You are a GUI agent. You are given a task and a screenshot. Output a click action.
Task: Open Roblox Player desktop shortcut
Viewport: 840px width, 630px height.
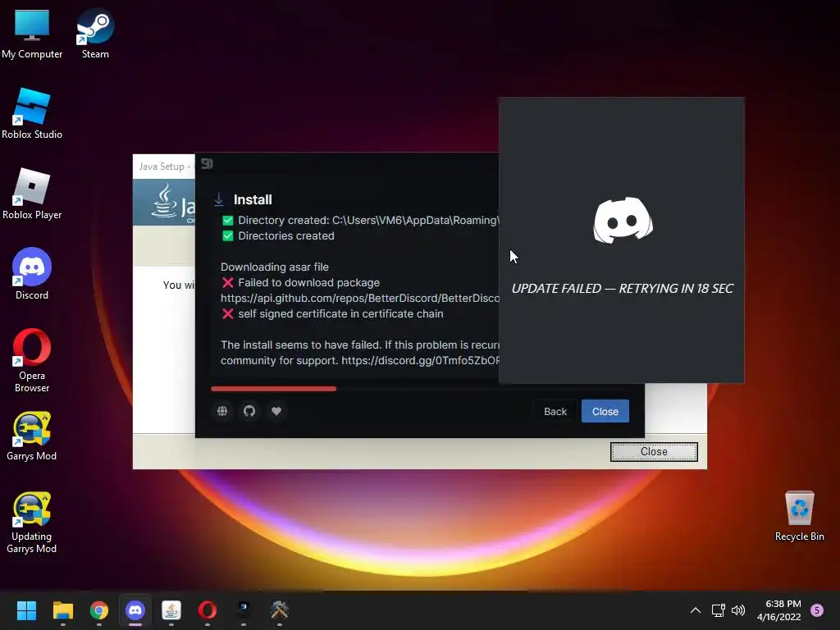coord(32,194)
